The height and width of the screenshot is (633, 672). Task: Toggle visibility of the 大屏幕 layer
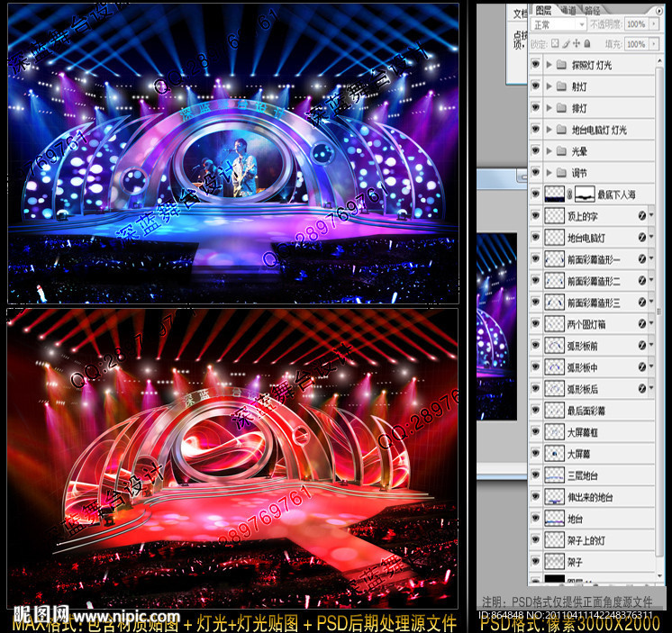[x=536, y=454]
